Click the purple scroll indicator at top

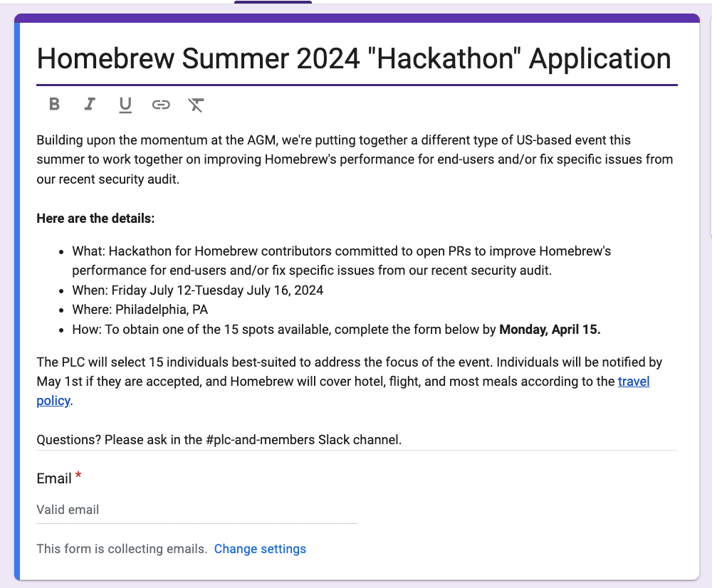273,2
